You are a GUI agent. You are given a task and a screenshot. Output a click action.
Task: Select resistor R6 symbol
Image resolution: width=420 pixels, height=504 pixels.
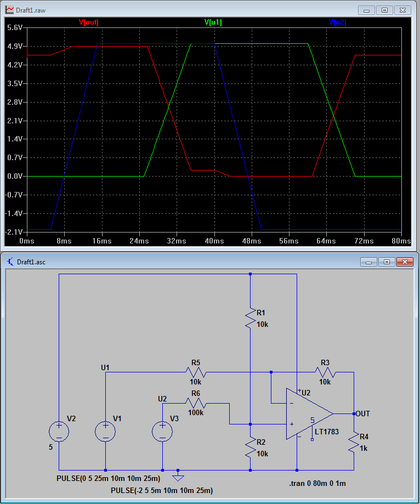point(196,403)
